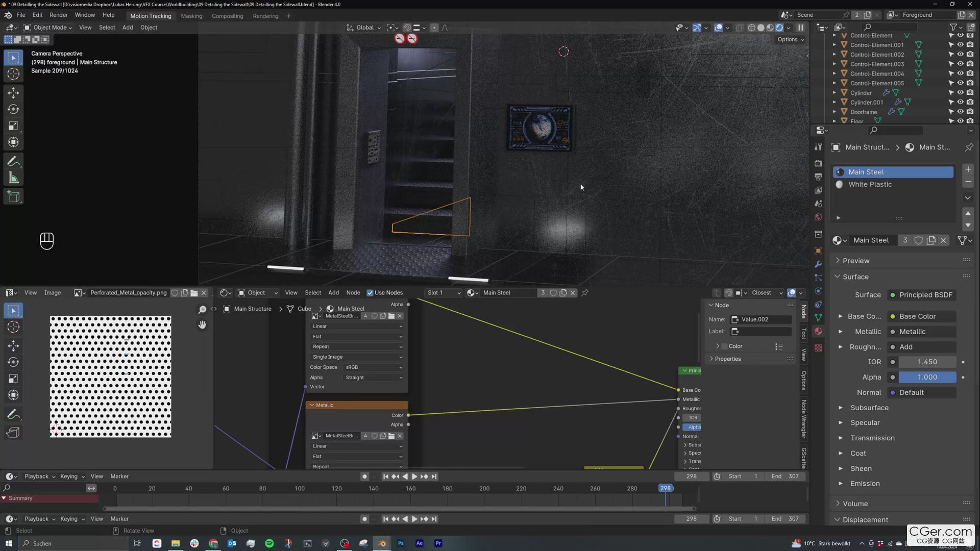Activate the Move tool in 3D viewport
The width and height of the screenshot is (980, 551).
[x=13, y=92]
